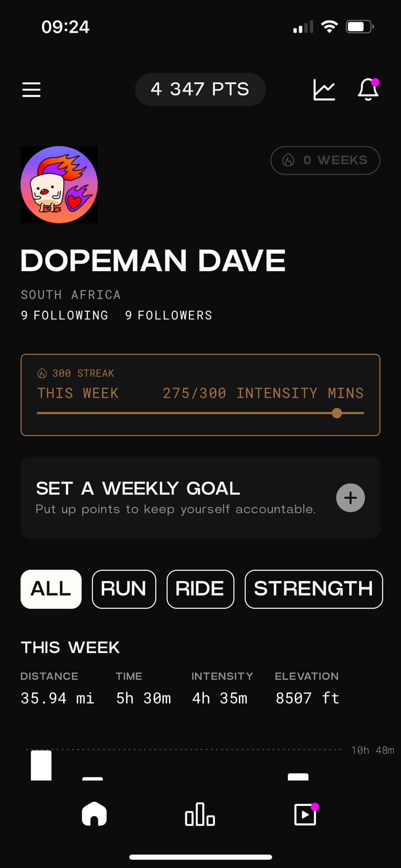Viewport: 401px width, 868px height.
Task: Select the RUN activity filter
Action: (124, 589)
